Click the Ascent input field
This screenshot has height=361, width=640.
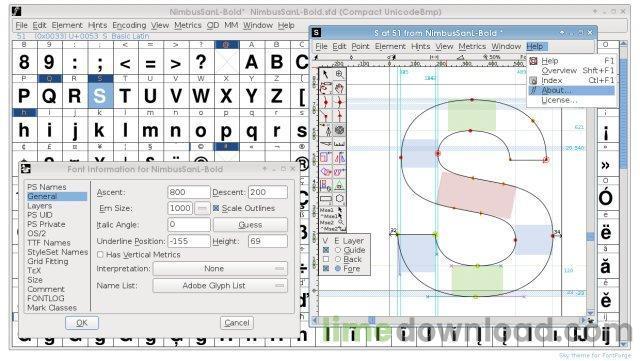pyautogui.click(x=189, y=192)
